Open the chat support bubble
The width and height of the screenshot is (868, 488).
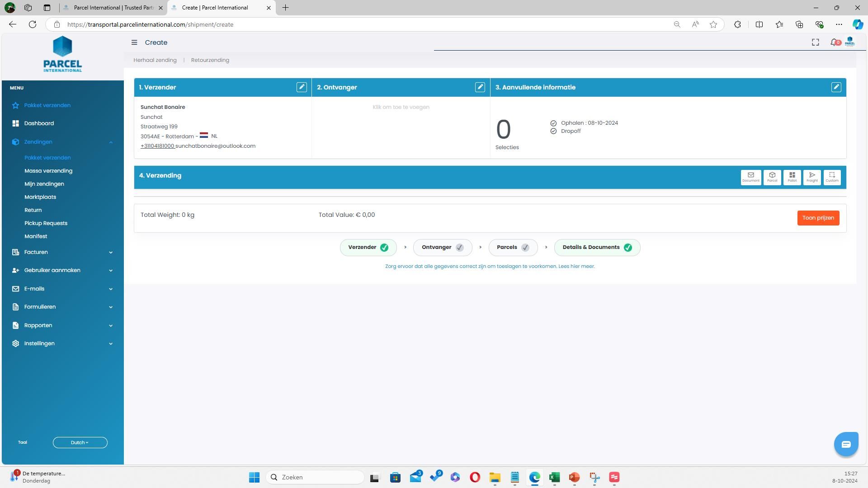[845, 444]
